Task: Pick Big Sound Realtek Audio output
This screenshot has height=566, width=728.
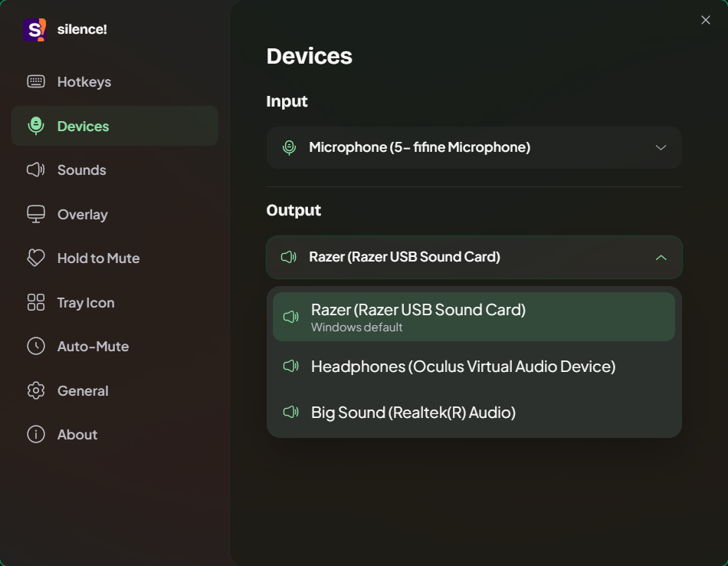Action: pyautogui.click(x=474, y=412)
